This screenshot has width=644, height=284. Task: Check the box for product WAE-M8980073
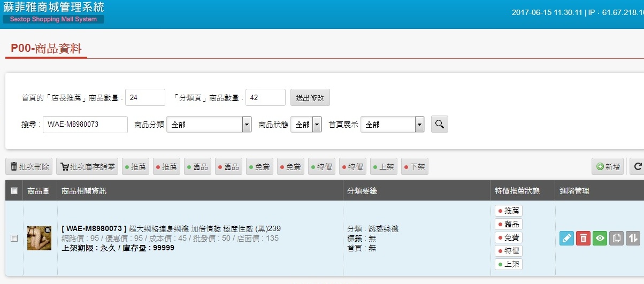(14, 238)
